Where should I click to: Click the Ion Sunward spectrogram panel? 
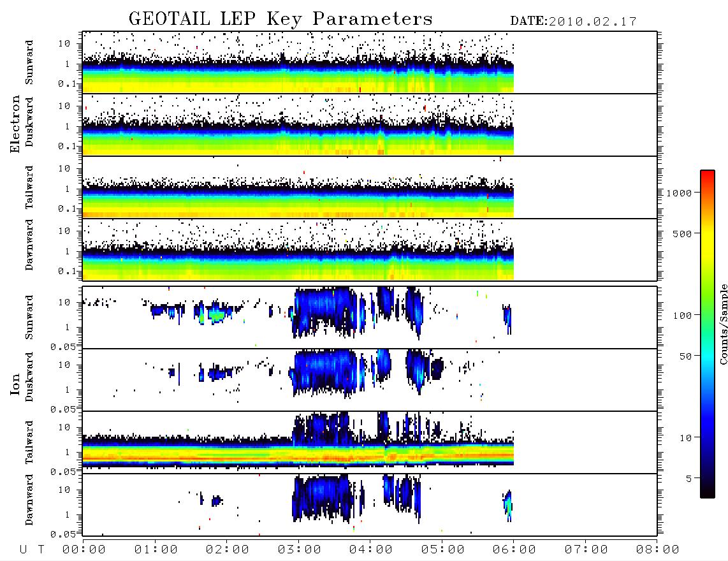click(x=370, y=317)
